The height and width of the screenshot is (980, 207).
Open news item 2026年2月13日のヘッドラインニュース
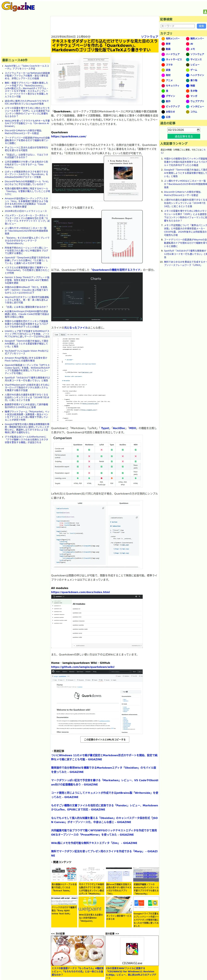(25, 211)
